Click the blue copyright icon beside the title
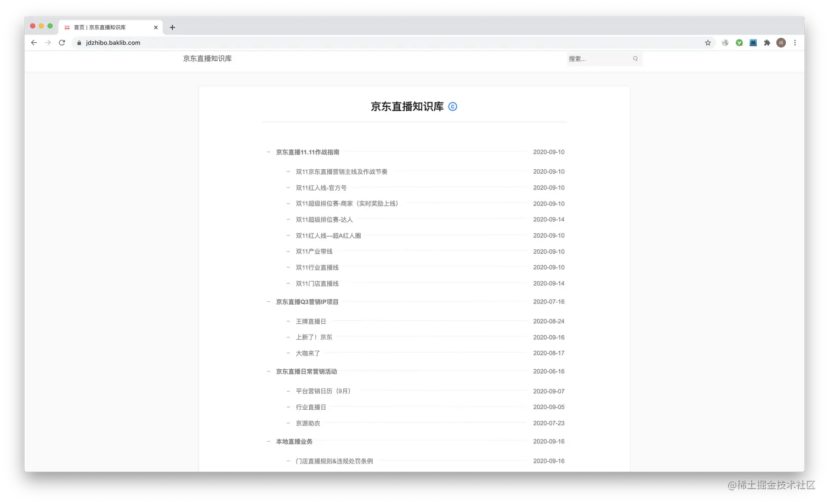Viewport: 829px width, 504px height. click(x=452, y=106)
